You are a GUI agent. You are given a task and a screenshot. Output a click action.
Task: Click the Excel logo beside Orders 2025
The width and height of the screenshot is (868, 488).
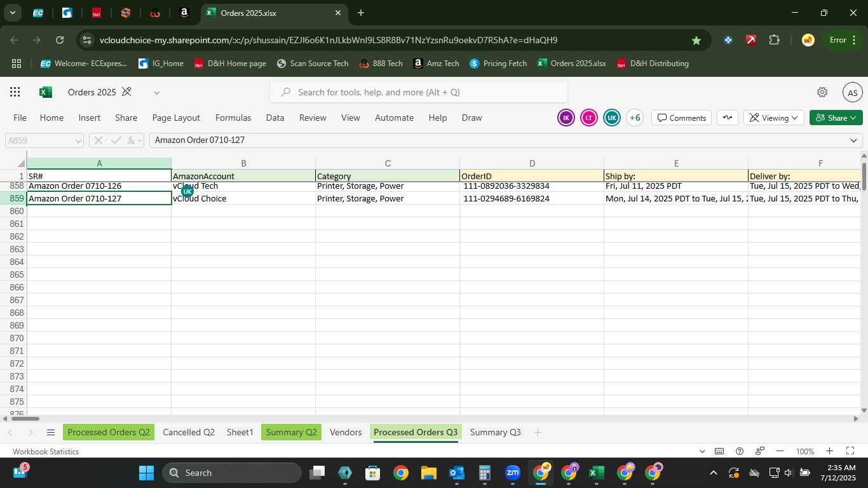pos(46,92)
